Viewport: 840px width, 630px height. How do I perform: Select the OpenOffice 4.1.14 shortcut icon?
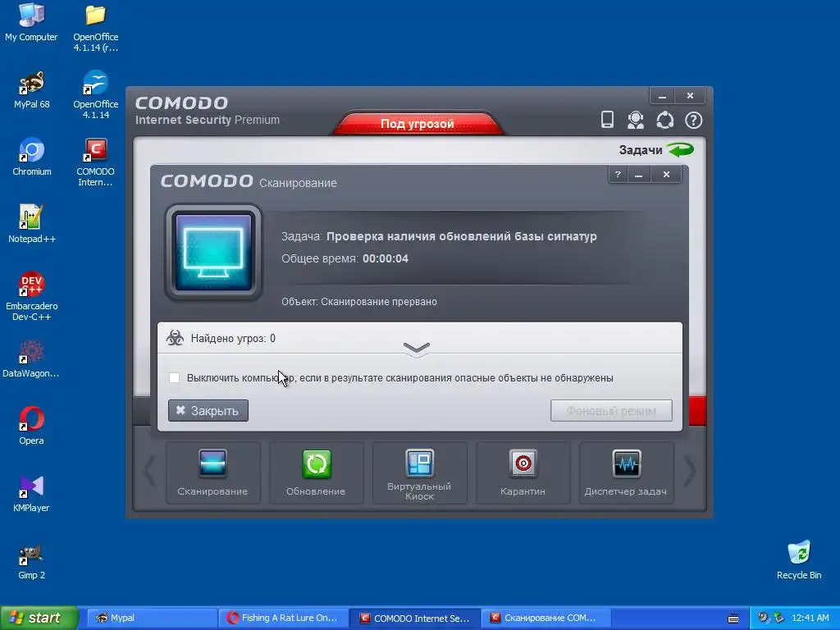(x=95, y=95)
